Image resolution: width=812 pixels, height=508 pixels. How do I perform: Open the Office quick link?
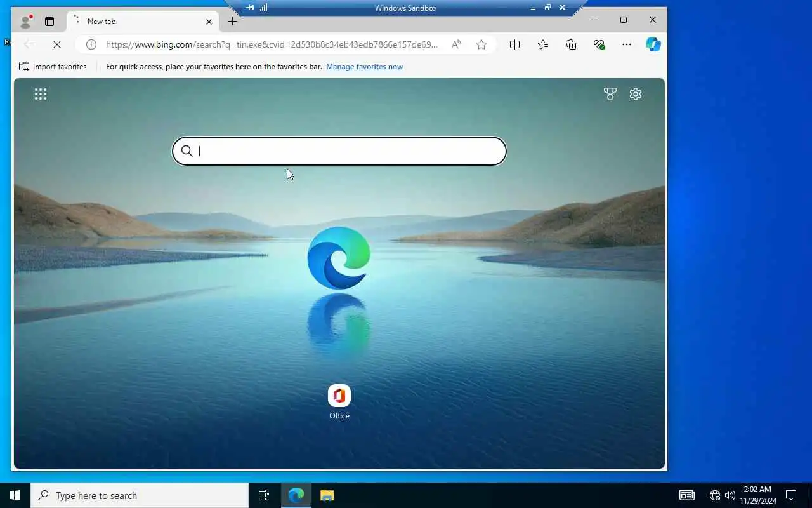point(339,403)
